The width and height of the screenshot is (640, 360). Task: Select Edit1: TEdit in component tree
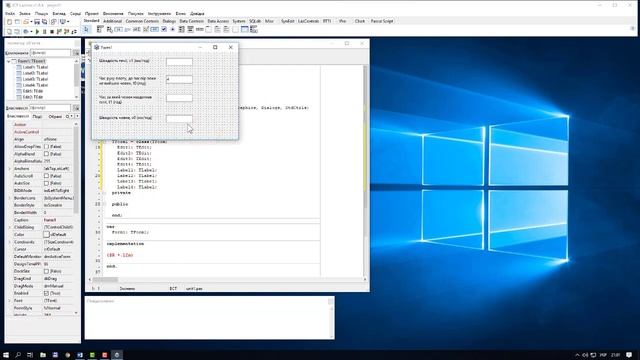tap(33, 91)
